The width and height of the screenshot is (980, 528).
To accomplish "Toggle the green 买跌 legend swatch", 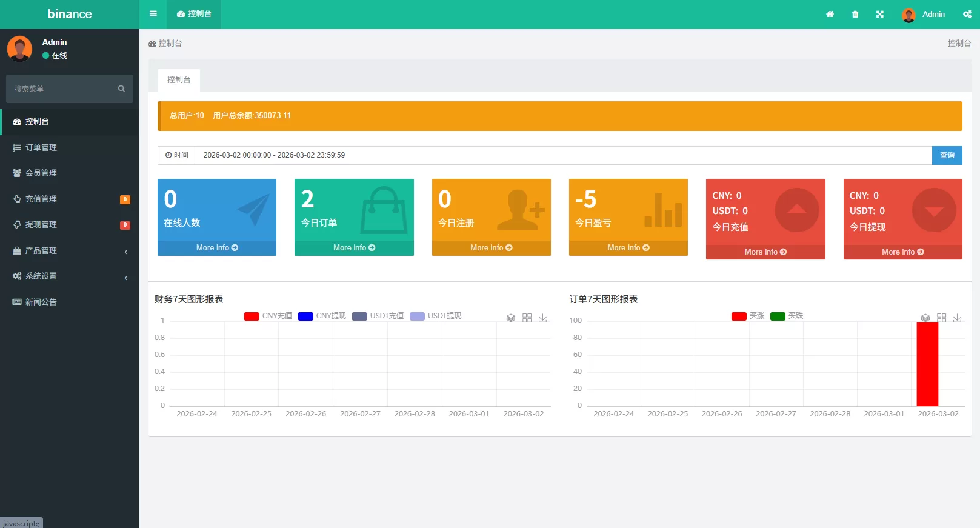I will click(x=778, y=316).
